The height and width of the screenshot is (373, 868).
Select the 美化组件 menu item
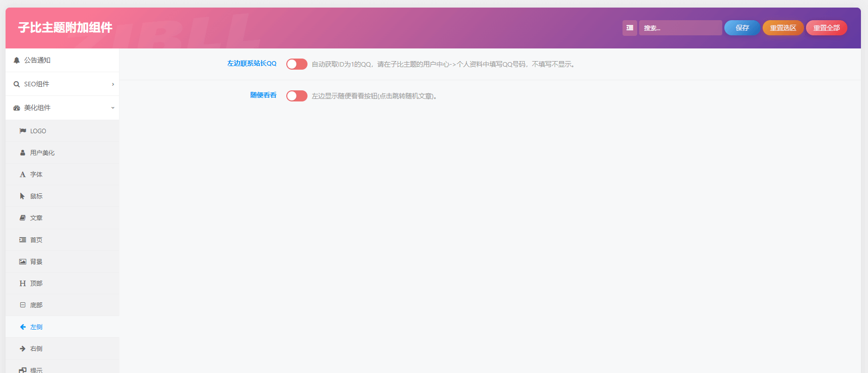(63, 108)
